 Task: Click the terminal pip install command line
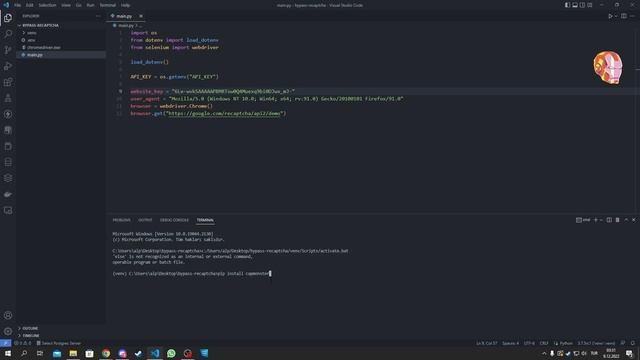tap(191, 273)
